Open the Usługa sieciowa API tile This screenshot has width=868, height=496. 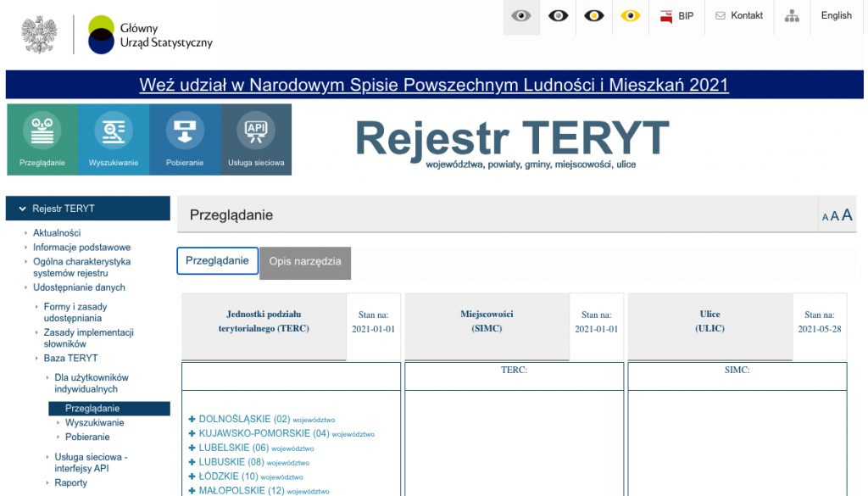tap(256, 140)
